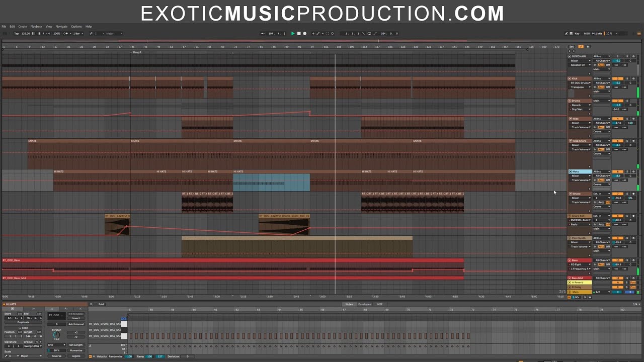Open the MIDI map mode
Viewport: 644px width, 362px height.
tap(587, 34)
